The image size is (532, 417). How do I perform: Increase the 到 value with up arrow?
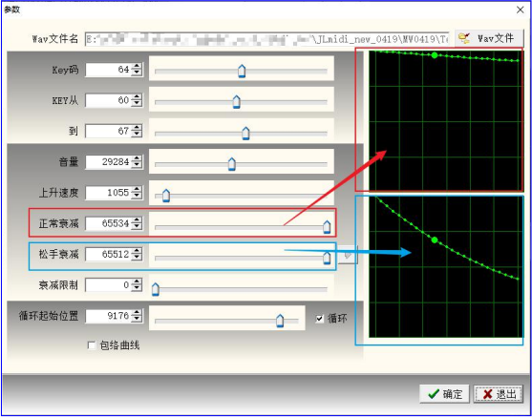pyautogui.click(x=137, y=128)
